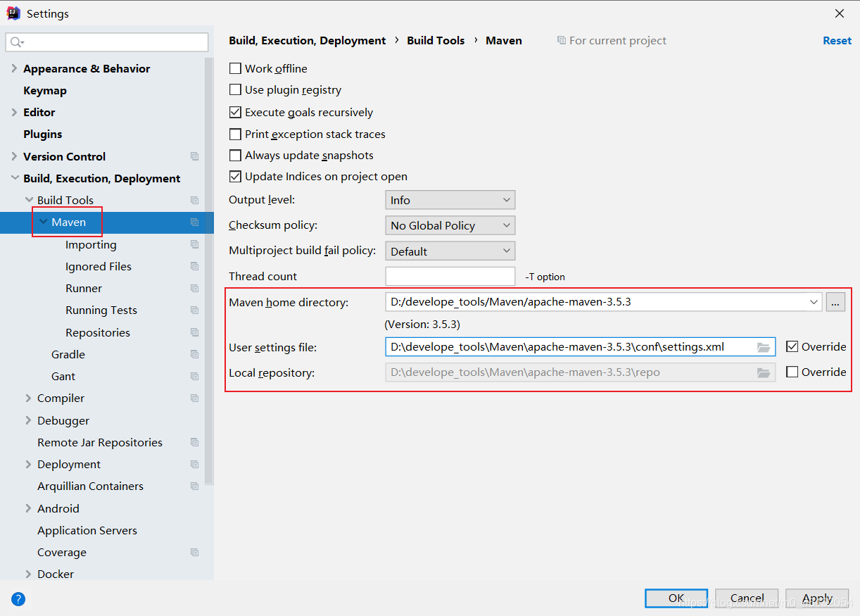This screenshot has width=860, height=616.
Task: Expand the Compiler node
Action: point(29,398)
